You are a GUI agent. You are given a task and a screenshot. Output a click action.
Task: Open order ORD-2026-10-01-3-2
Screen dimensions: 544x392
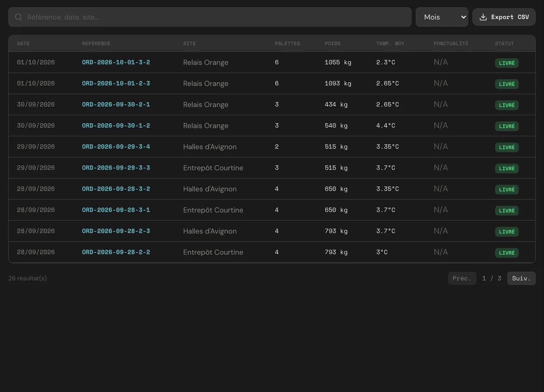click(116, 62)
